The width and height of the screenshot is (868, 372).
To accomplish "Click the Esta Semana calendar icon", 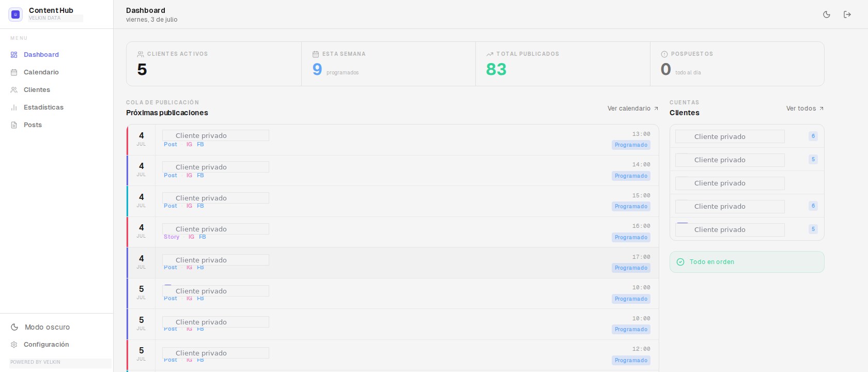I will coord(316,54).
